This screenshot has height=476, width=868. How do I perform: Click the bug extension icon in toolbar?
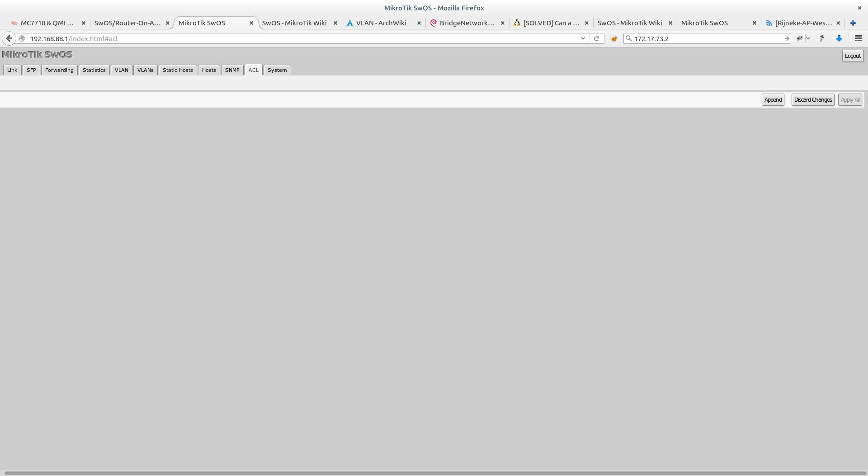(x=800, y=38)
